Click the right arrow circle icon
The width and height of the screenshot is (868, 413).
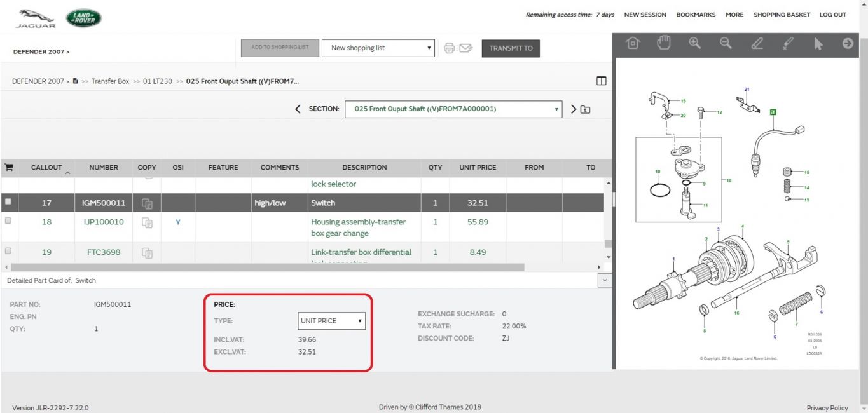[848, 43]
